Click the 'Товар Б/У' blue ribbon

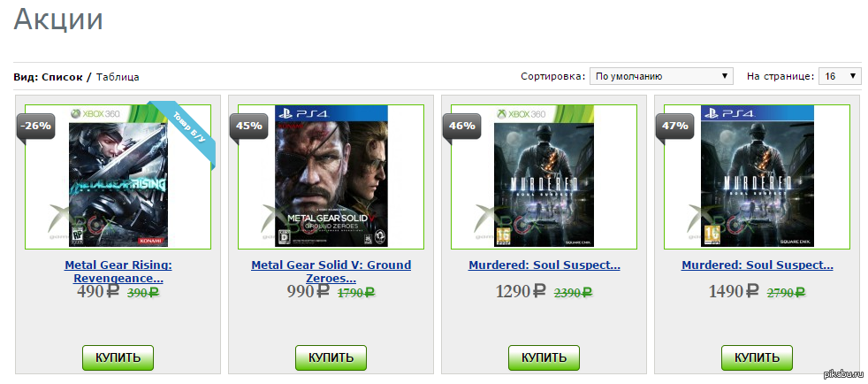pos(185,131)
